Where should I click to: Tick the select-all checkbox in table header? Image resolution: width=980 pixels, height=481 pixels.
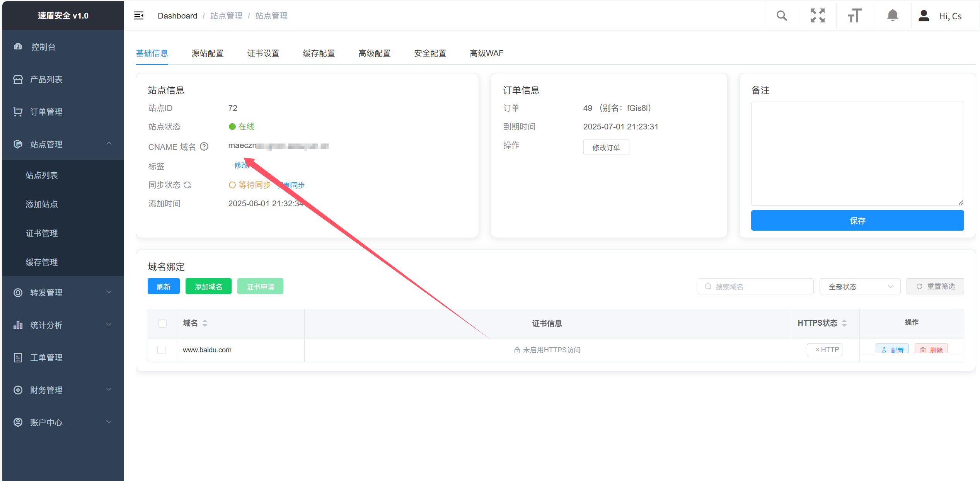[162, 323]
